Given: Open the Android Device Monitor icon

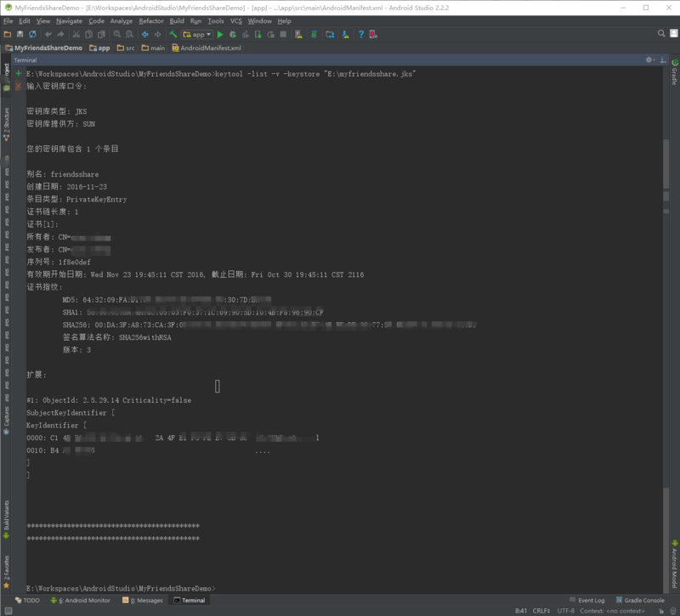Looking at the screenshot, I should click(x=373, y=34).
